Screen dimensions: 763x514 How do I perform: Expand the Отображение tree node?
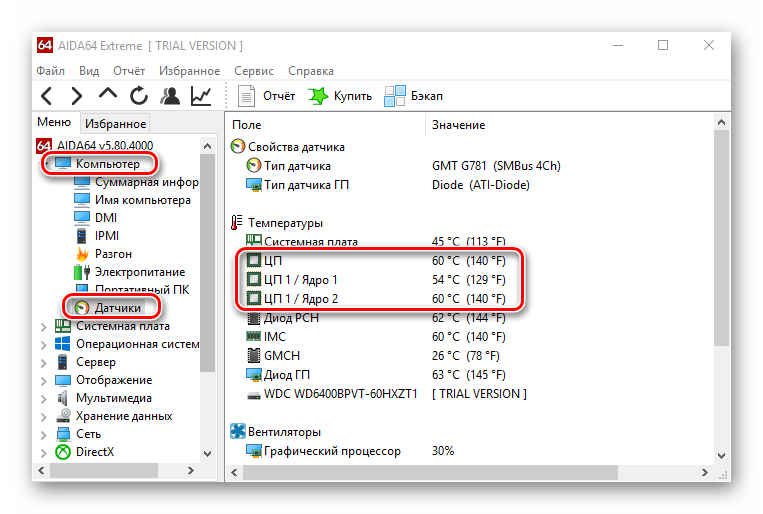[x=44, y=381]
